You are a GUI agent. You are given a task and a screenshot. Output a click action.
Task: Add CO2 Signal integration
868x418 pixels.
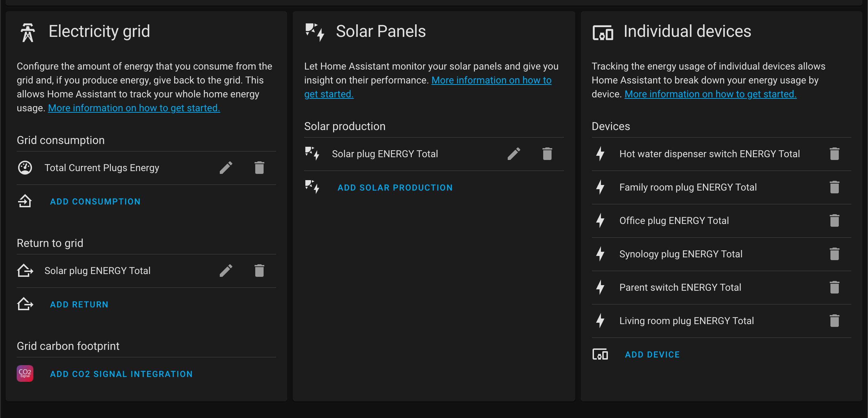121,374
